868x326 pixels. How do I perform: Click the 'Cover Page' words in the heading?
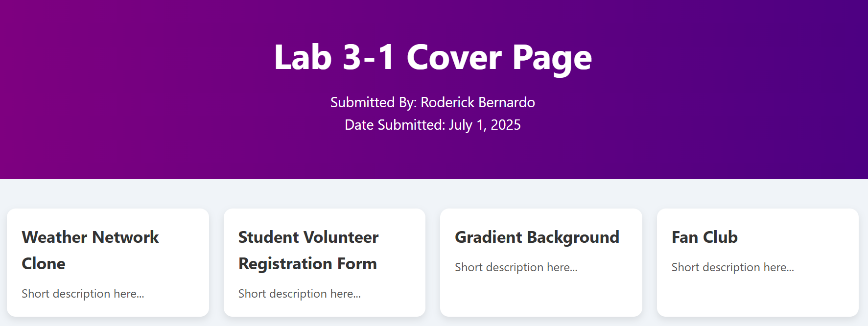coord(499,57)
